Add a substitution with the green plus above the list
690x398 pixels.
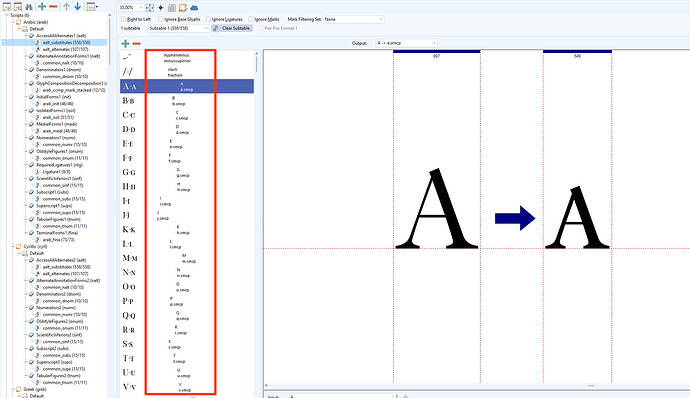point(125,44)
